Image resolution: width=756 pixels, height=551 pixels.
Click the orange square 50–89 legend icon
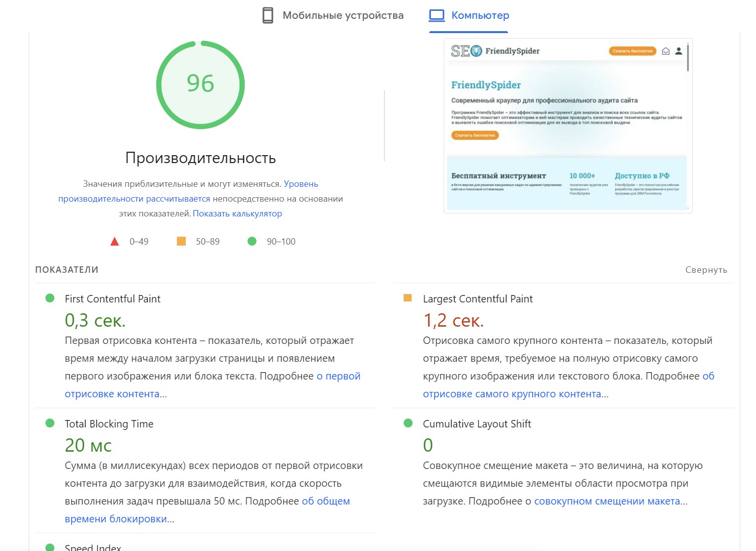181,241
